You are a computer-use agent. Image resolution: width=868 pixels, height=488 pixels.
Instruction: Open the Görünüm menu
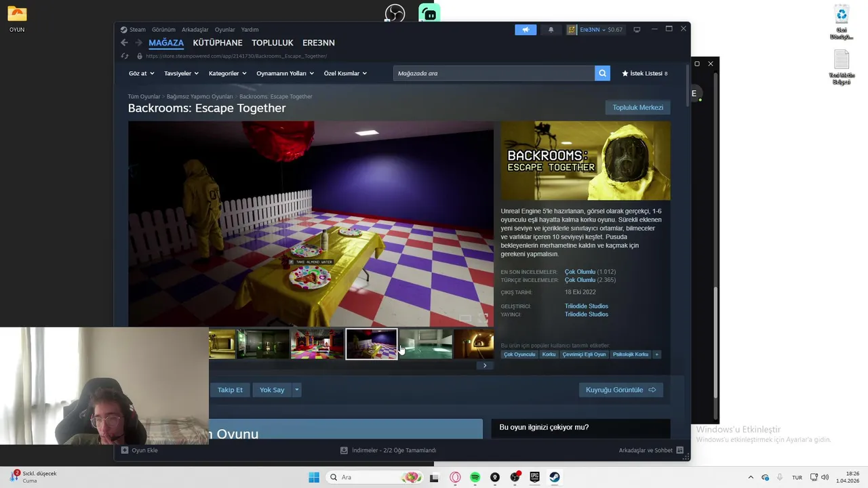(x=163, y=30)
